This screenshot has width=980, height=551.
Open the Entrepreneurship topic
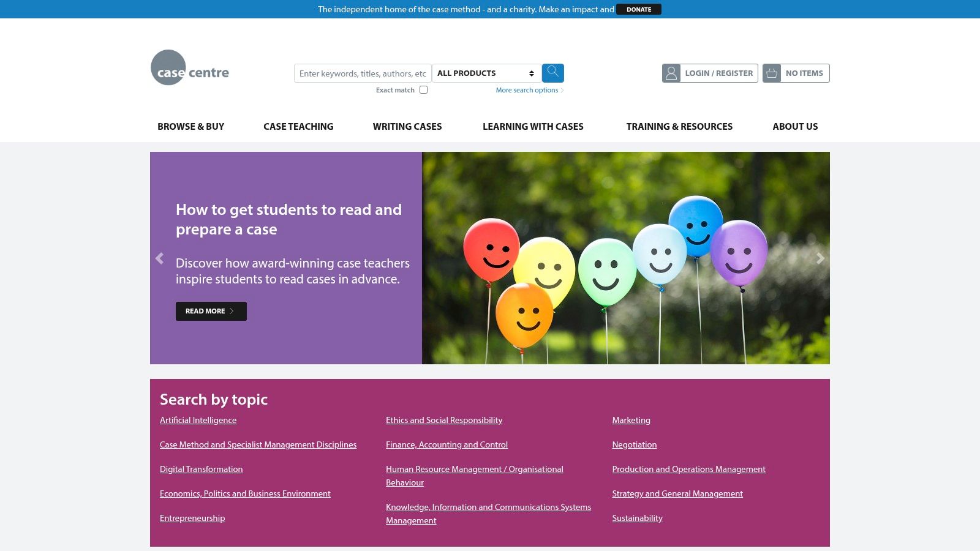192,518
